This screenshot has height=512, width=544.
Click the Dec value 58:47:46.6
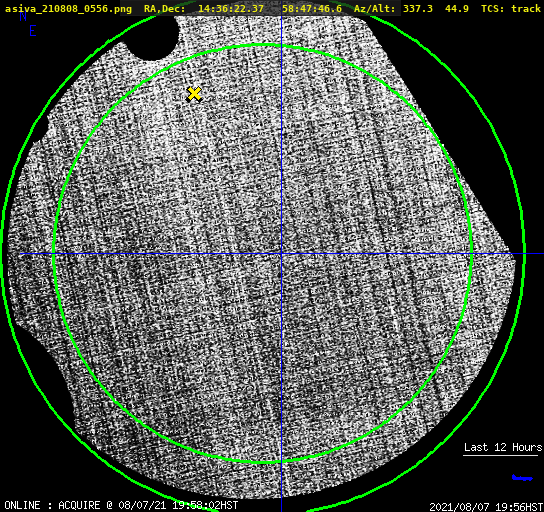click(x=312, y=8)
